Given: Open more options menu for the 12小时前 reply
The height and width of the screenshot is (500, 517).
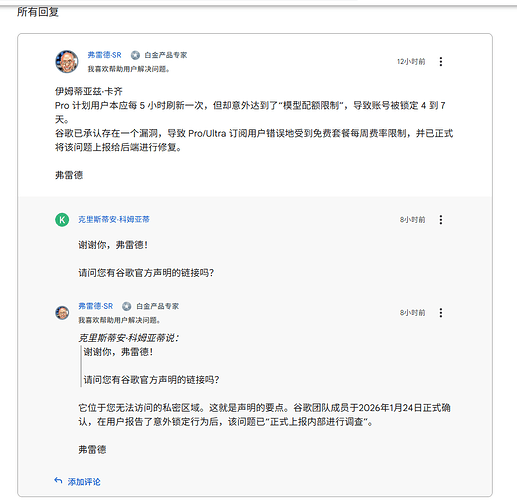Looking at the screenshot, I should click(x=441, y=62).
